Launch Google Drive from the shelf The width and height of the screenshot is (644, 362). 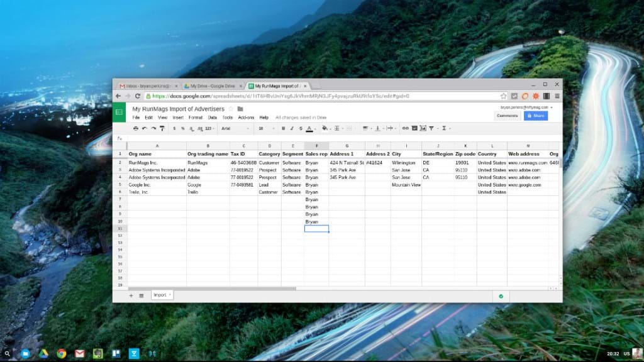pyautogui.click(x=43, y=353)
